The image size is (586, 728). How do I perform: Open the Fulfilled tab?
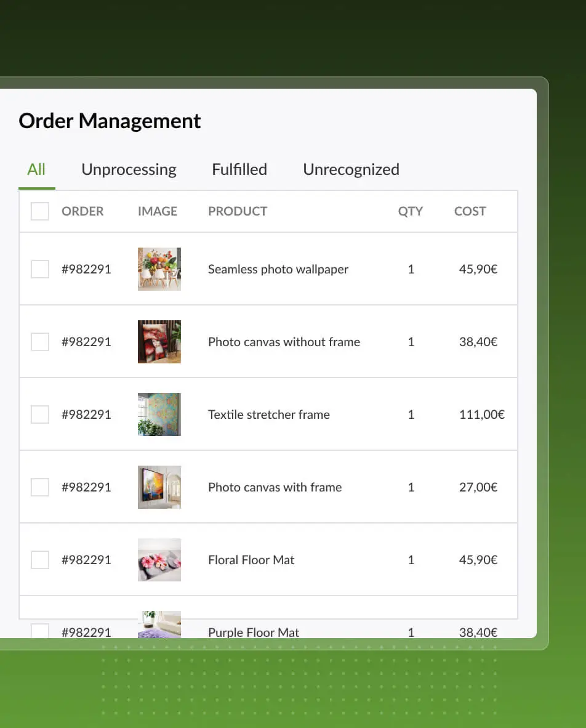pos(239,169)
